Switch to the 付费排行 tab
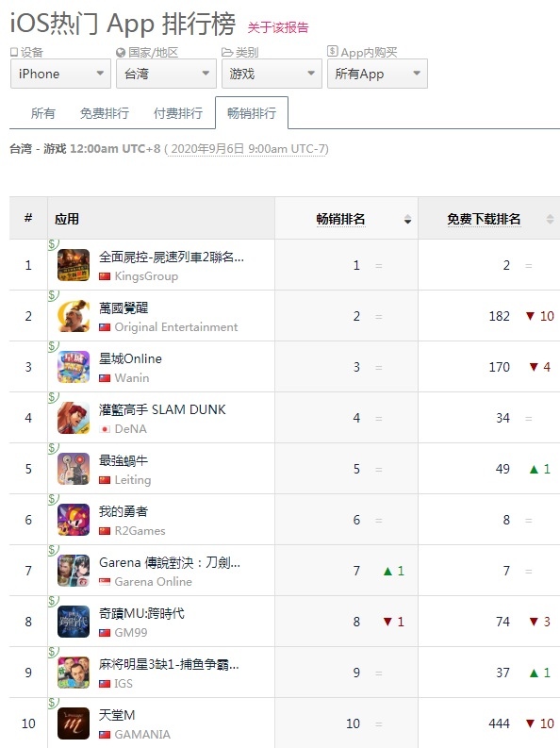Image resolution: width=560 pixels, height=748 pixels. (x=178, y=113)
